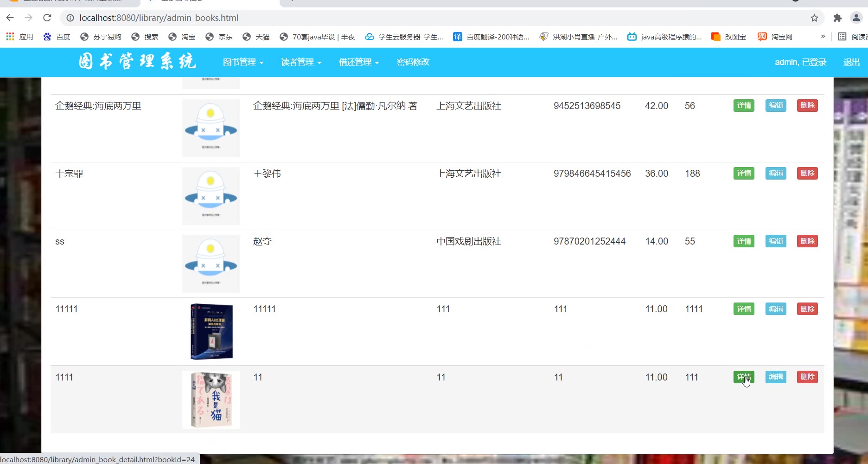
Task: Click the 图书管理系统 site logo
Action: (x=137, y=62)
